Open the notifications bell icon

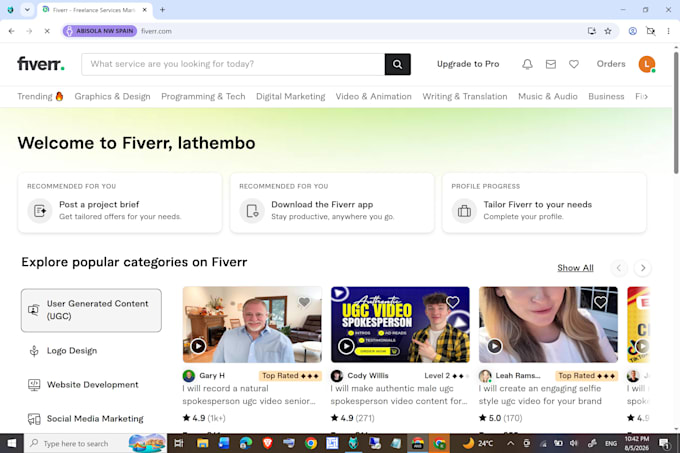tap(527, 64)
